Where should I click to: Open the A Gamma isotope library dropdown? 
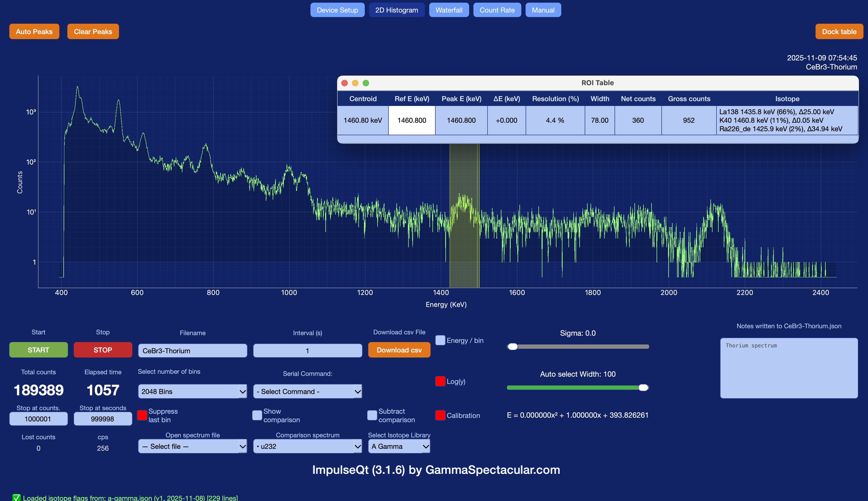[x=399, y=446]
